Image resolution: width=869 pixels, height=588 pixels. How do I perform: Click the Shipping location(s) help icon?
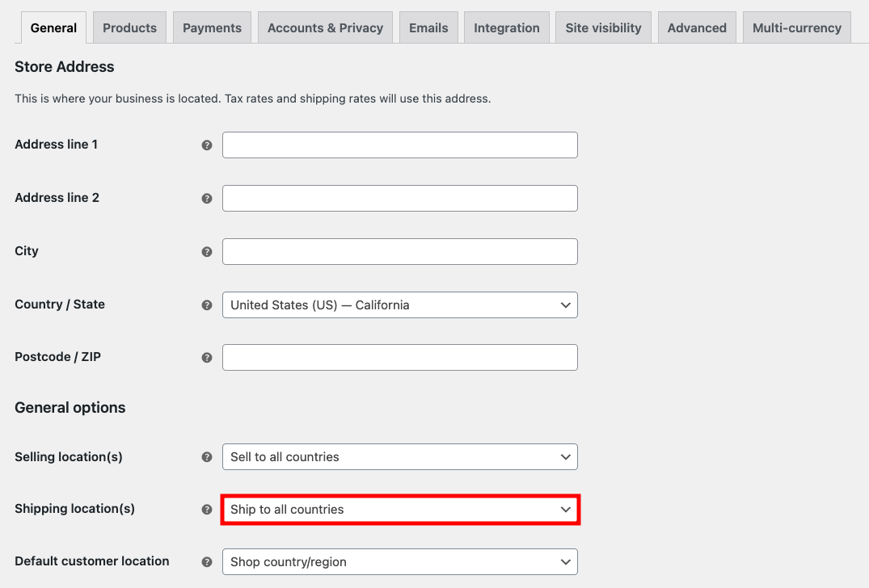pyautogui.click(x=207, y=509)
